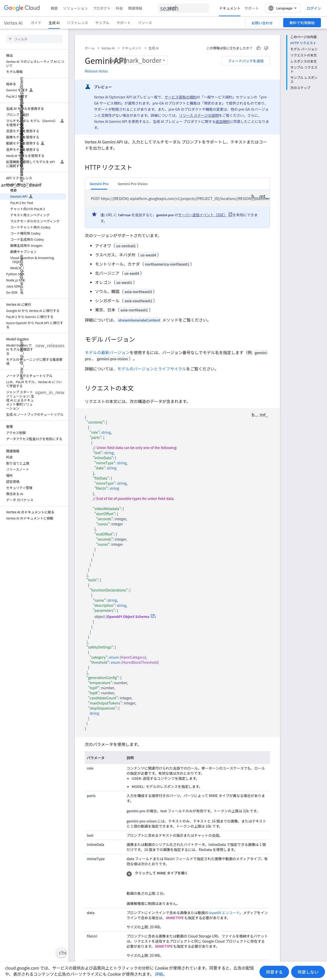Click flask icon beside 拡張機能を使用してモデルを API に接続する
327x980 pixels.
pos(62,162)
